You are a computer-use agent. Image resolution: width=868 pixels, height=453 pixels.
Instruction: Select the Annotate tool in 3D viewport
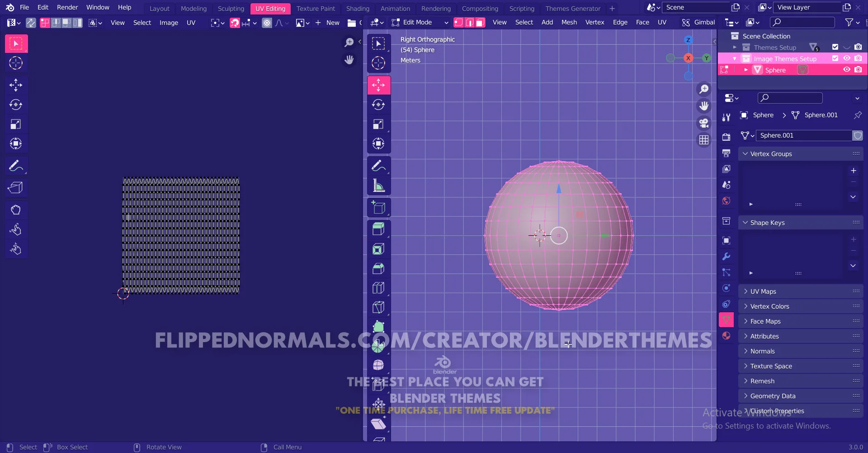click(378, 166)
